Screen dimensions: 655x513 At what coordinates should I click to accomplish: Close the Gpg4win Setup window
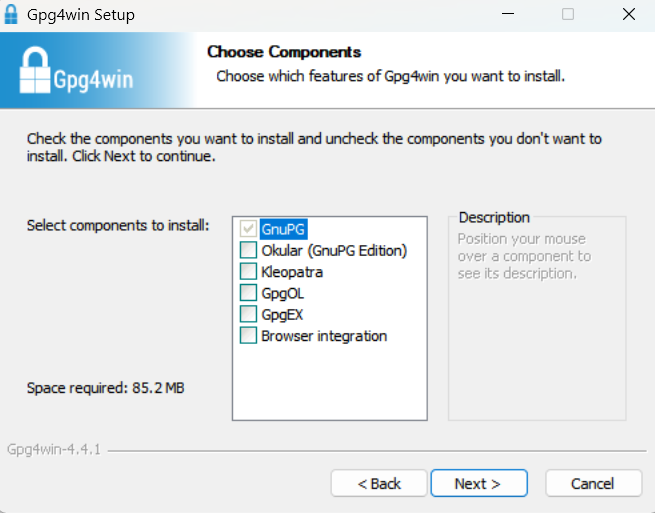[629, 14]
